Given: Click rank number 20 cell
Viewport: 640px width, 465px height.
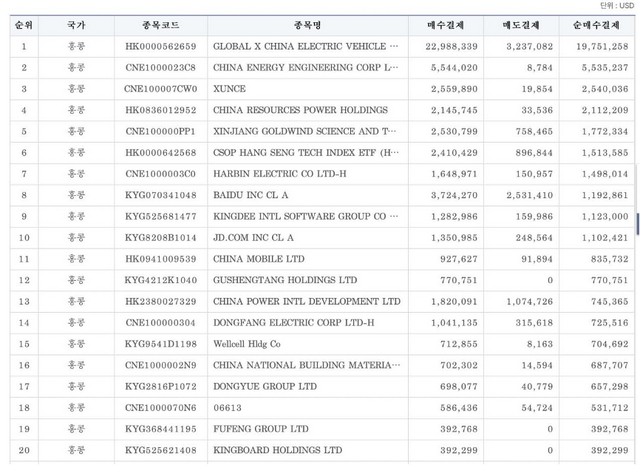Looking at the screenshot, I should (x=24, y=450).
